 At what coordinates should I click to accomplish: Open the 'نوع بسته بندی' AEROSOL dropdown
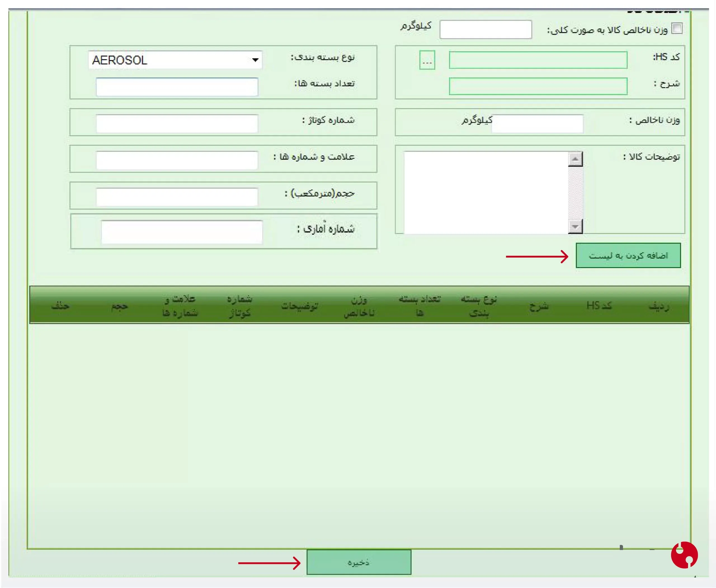click(x=175, y=60)
